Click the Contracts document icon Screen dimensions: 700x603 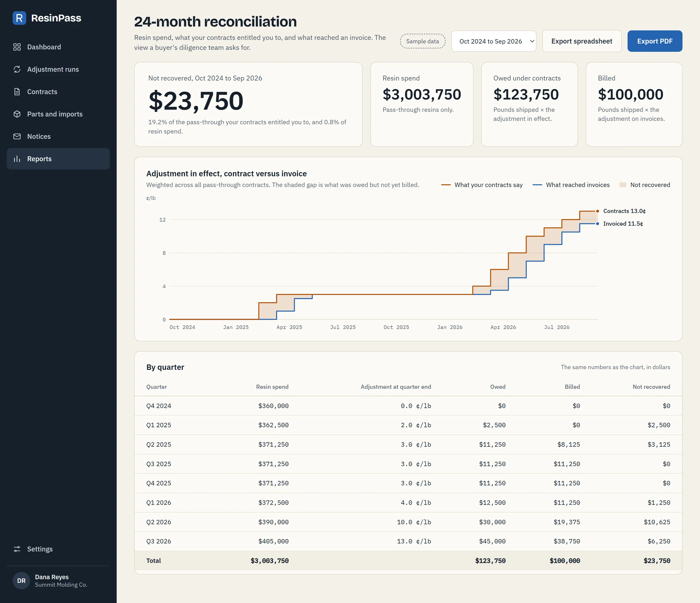pos(17,92)
